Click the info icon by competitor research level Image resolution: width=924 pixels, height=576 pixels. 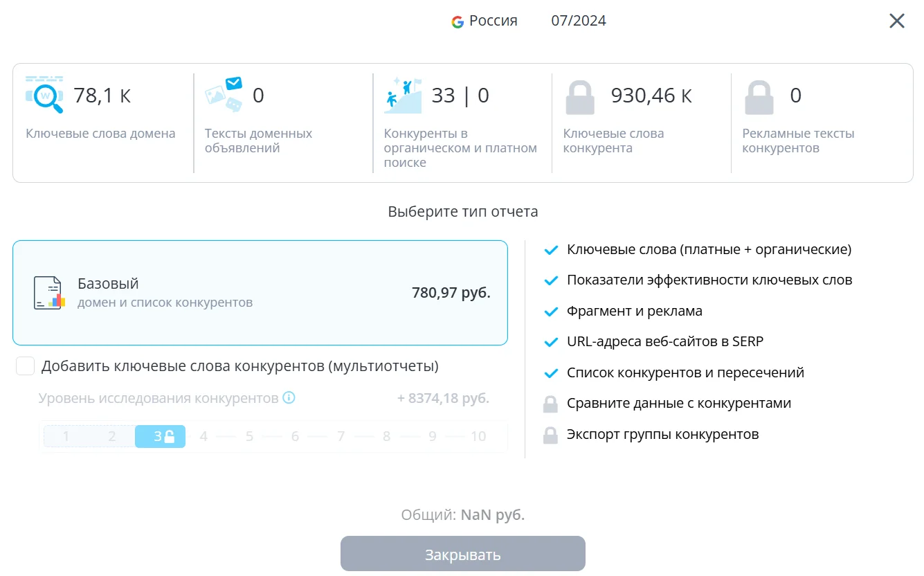click(289, 398)
